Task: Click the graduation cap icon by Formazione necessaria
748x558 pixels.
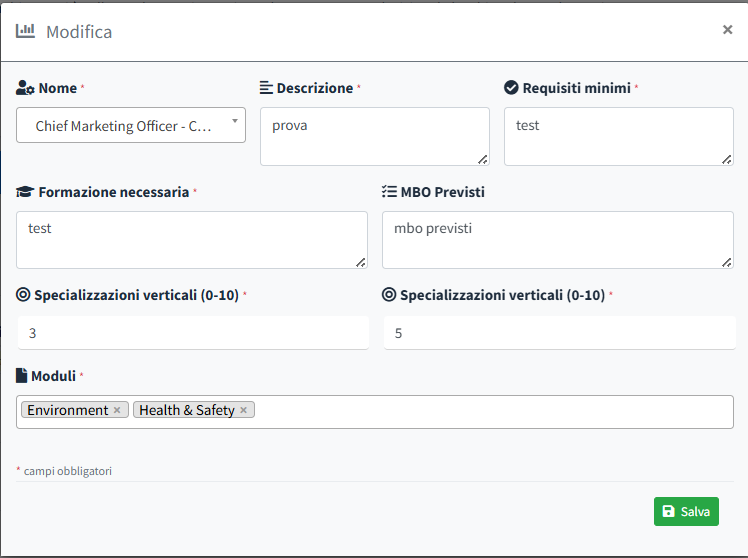Action: (x=25, y=192)
